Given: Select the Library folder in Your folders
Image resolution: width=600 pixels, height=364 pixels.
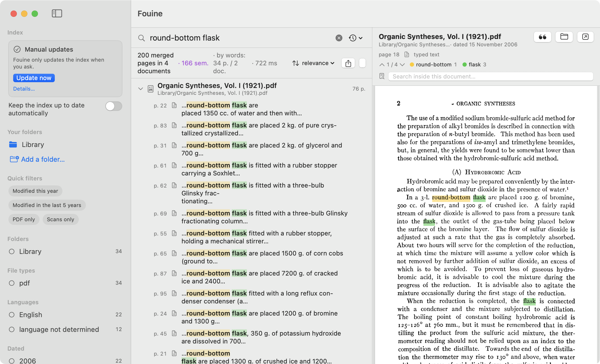Looking at the screenshot, I should click(26, 145).
